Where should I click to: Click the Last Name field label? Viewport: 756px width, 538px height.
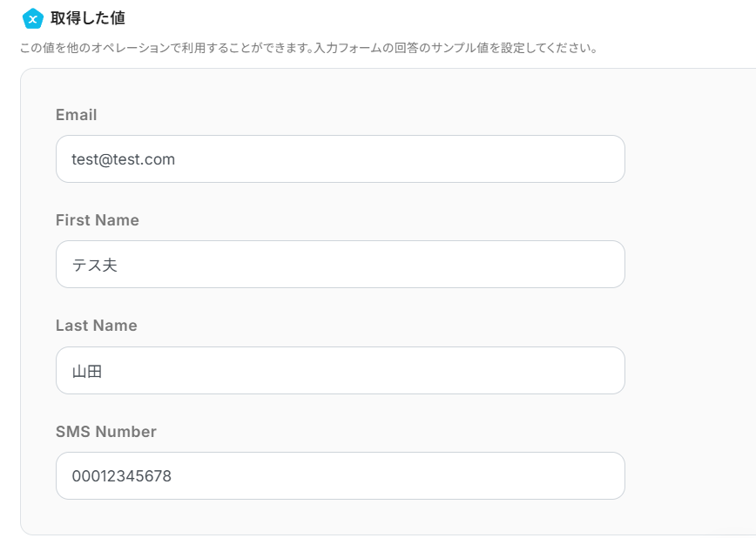96,326
